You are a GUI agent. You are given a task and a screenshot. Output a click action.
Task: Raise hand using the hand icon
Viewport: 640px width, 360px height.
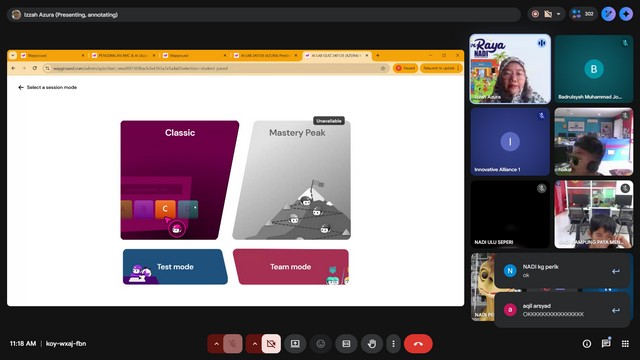tap(371, 344)
